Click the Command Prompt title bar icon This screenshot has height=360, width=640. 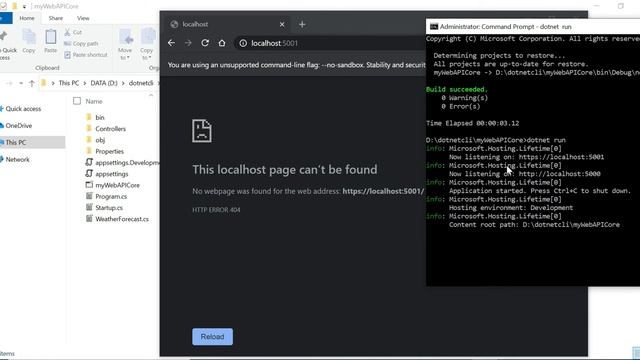tap(434, 27)
